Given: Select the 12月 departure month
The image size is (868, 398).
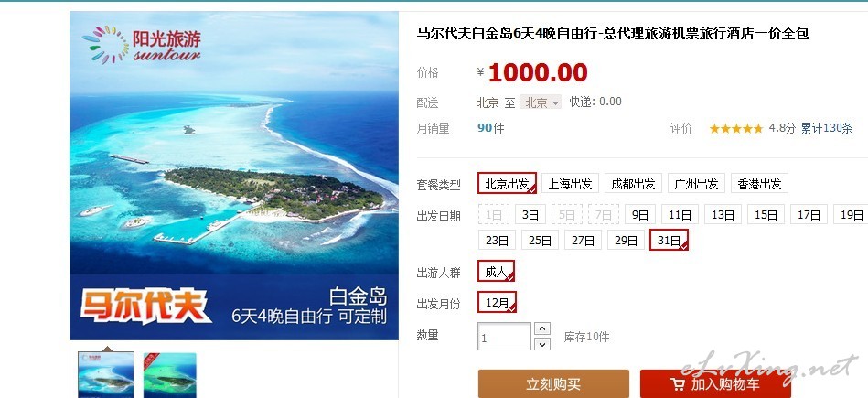Looking at the screenshot, I should pyautogui.click(x=497, y=302).
